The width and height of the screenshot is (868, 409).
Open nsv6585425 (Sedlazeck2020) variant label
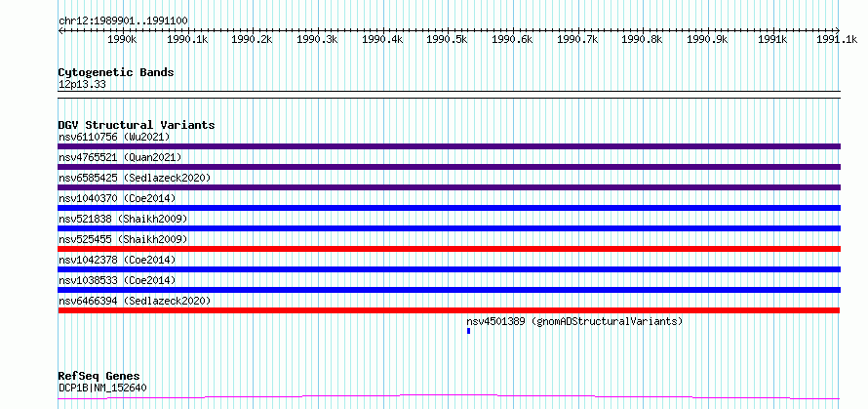pyautogui.click(x=135, y=178)
